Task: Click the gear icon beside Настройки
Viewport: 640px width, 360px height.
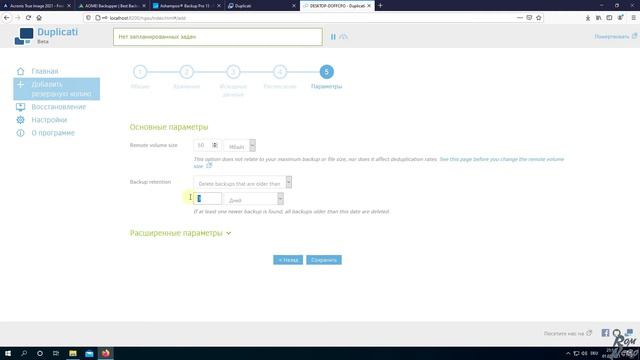Action: point(20,120)
